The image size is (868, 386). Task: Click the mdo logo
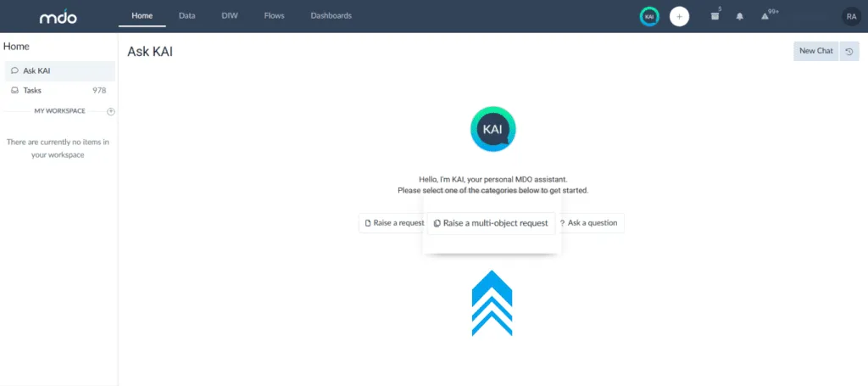58,16
